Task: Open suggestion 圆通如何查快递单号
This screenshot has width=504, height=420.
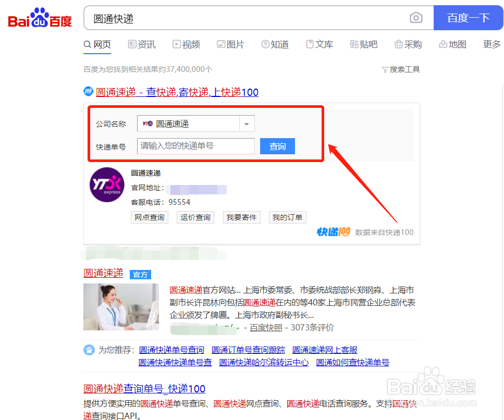Action: (353, 363)
